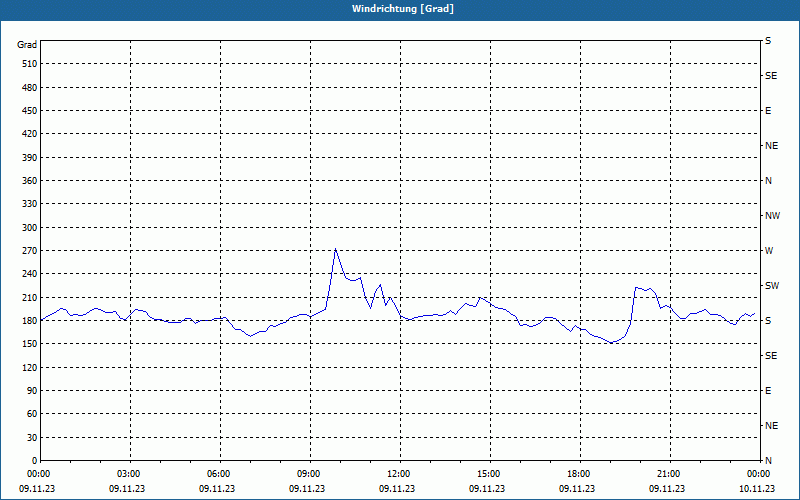The height and width of the screenshot is (500, 800).
Task: Click the 21:00 time label
Action: (667, 474)
